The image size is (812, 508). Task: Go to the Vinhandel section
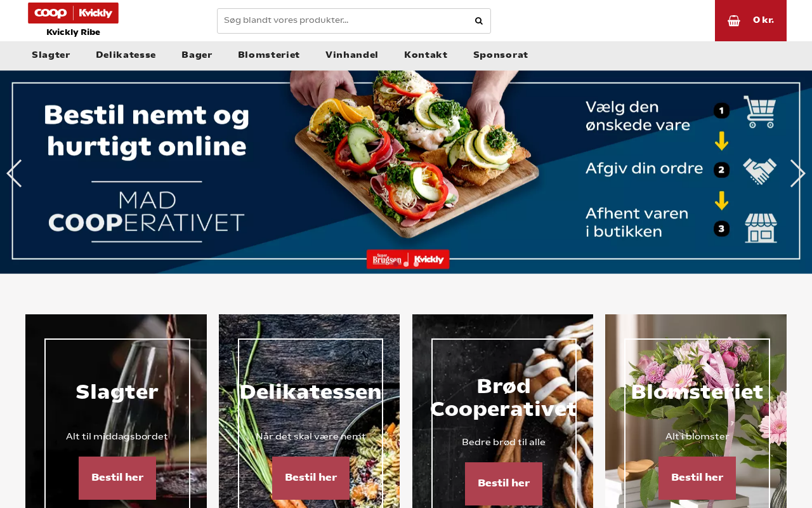[x=351, y=55]
